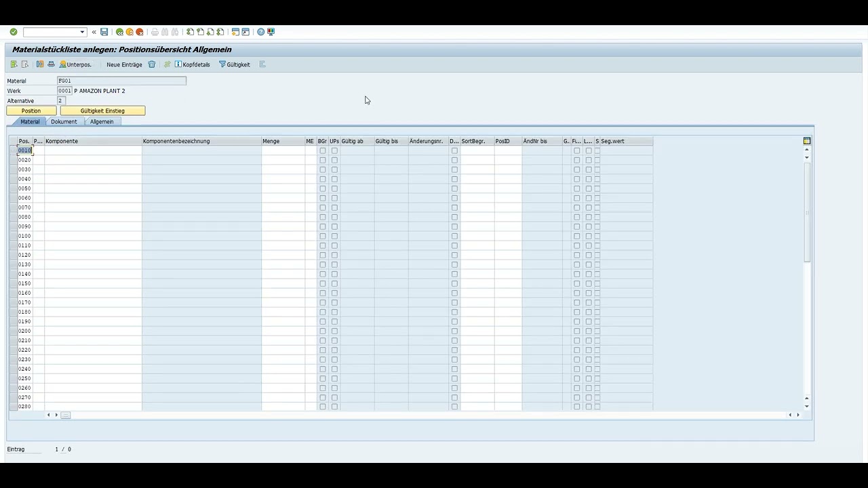This screenshot has width=868, height=488.
Task: Click Neue Einträge button
Action: 124,64
